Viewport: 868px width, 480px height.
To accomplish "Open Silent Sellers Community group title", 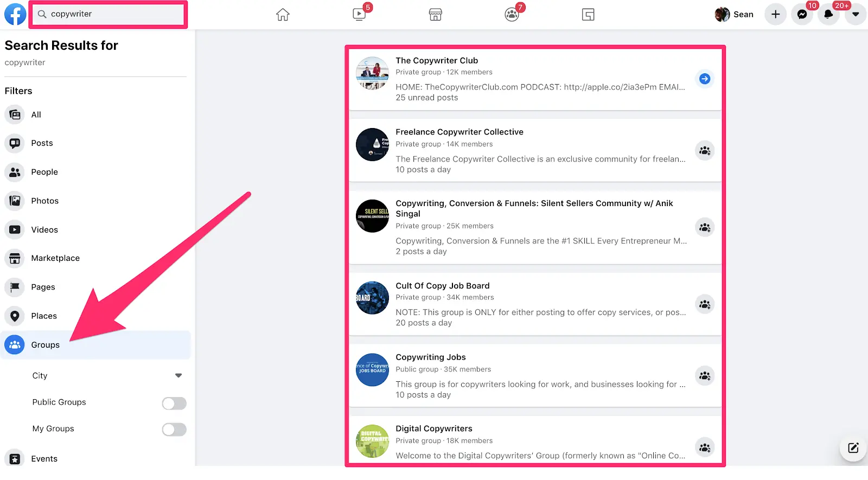I will coord(534,209).
